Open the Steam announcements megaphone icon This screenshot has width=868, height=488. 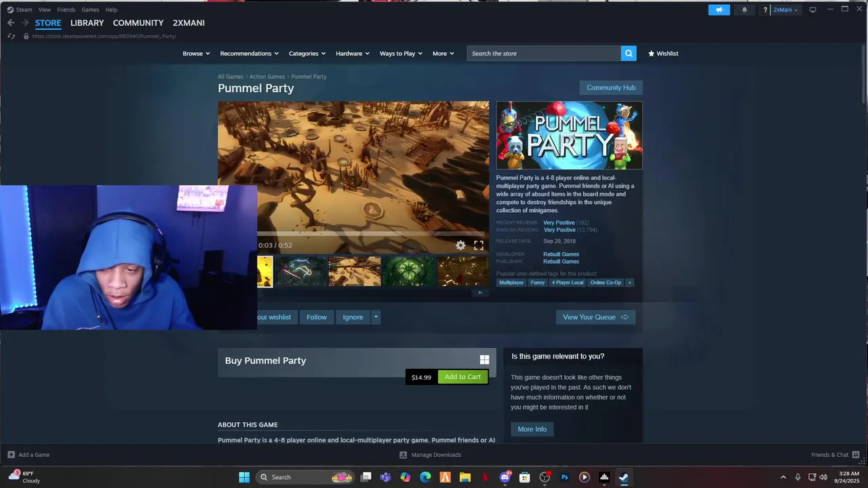tap(719, 9)
